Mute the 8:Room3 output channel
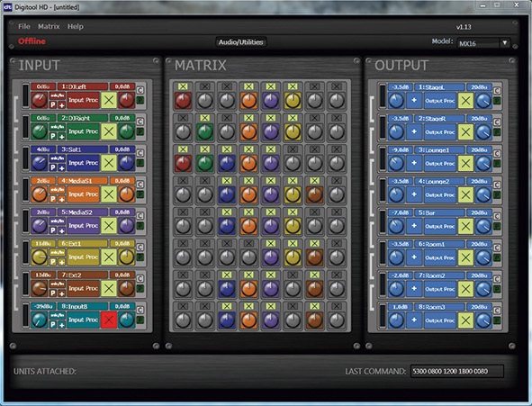The width and height of the screenshot is (532, 406). [466, 320]
